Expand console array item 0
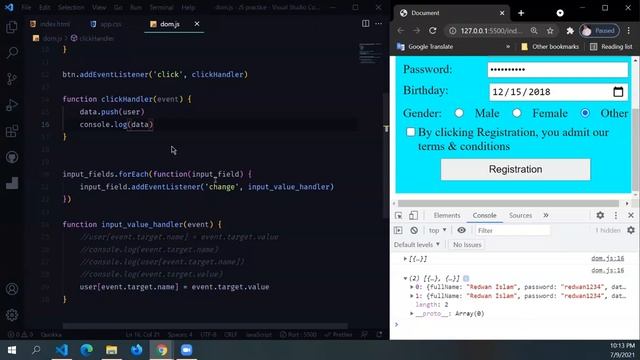This screenshot has width=640, height=360. tap(411, 287)
